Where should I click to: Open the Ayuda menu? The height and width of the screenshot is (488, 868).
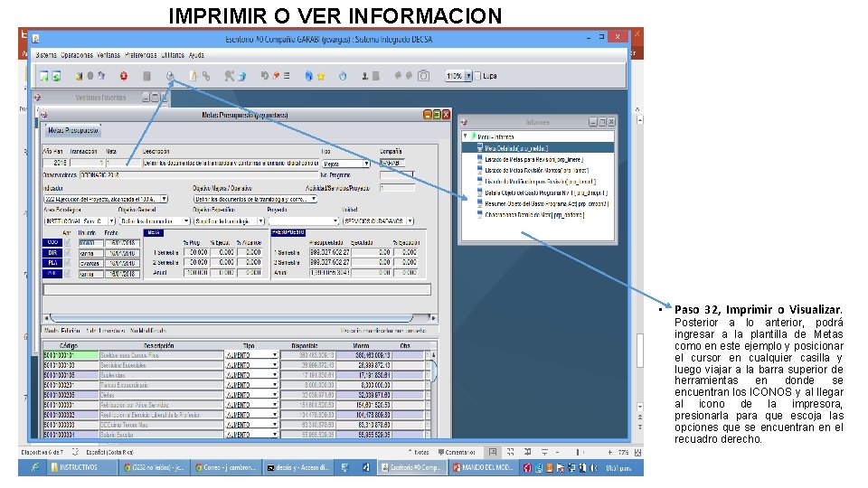pos(196,55)
